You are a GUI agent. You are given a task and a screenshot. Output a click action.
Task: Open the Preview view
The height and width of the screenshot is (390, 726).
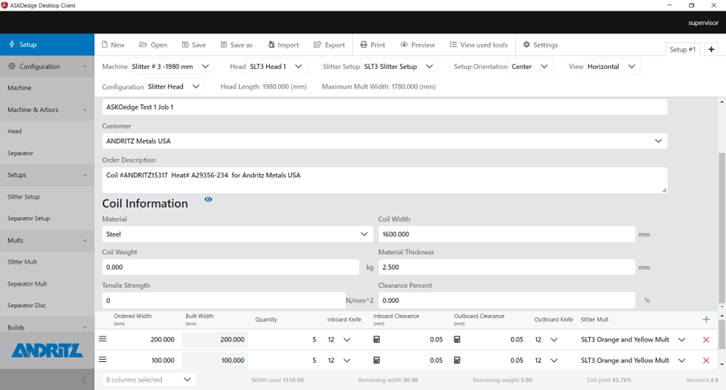click(x=417, y=45)
